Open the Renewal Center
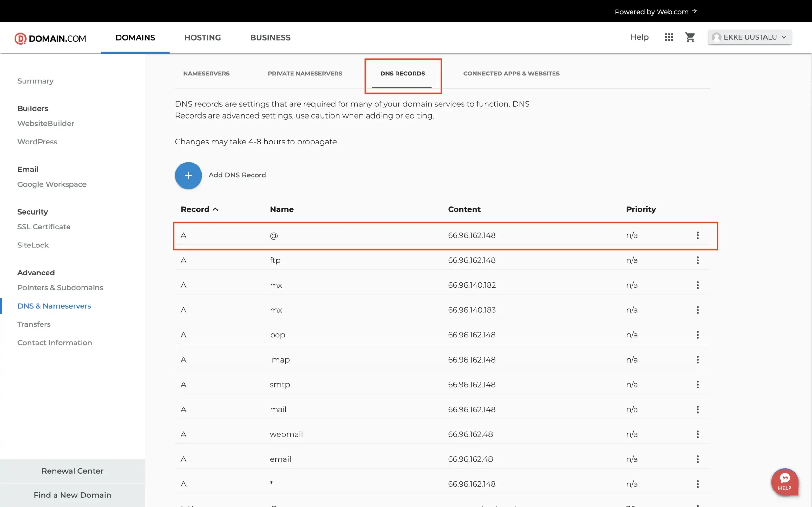 pos(72,471)
